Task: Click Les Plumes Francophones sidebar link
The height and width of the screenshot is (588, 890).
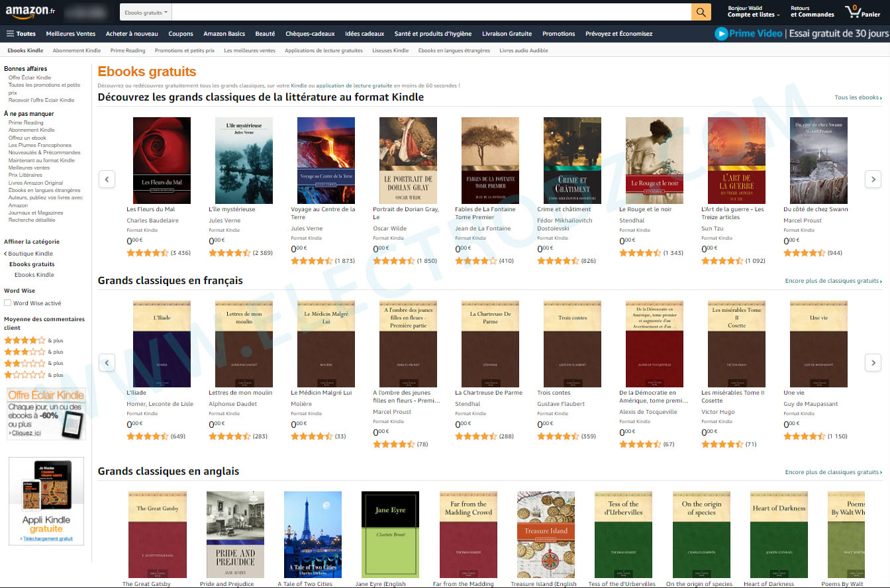Action: coord(40,145)
